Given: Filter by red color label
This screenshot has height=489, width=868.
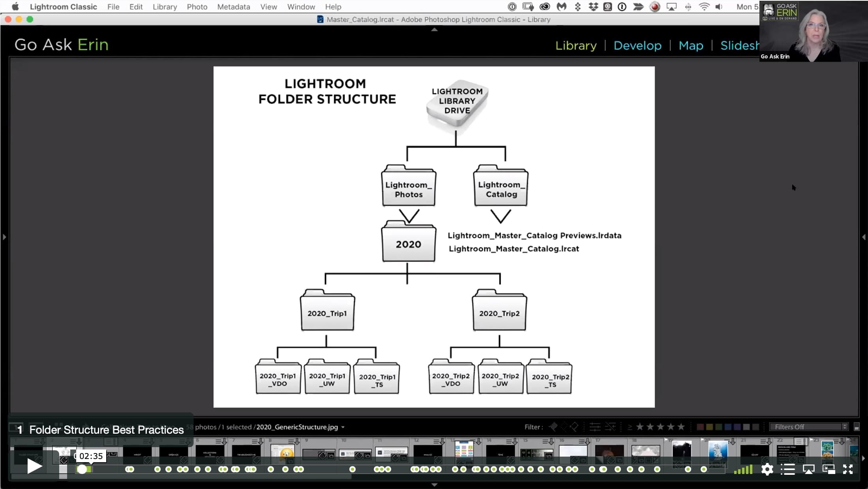Looking at the screenshot, I should point(700,427).
